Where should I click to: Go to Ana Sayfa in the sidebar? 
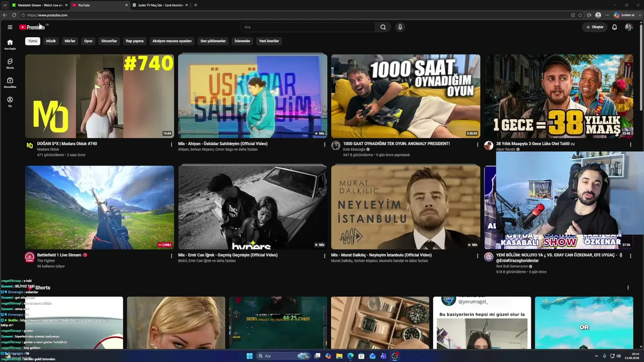(x=10, y=45)
